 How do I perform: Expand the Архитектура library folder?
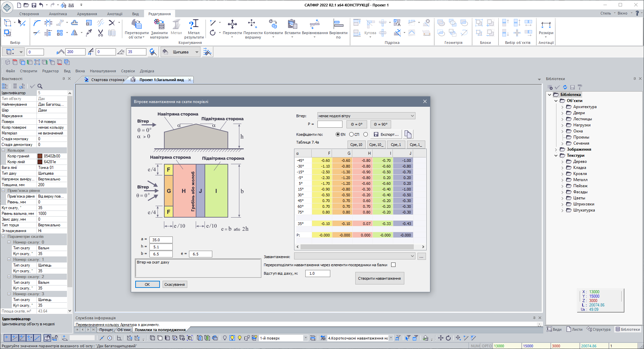563,107
